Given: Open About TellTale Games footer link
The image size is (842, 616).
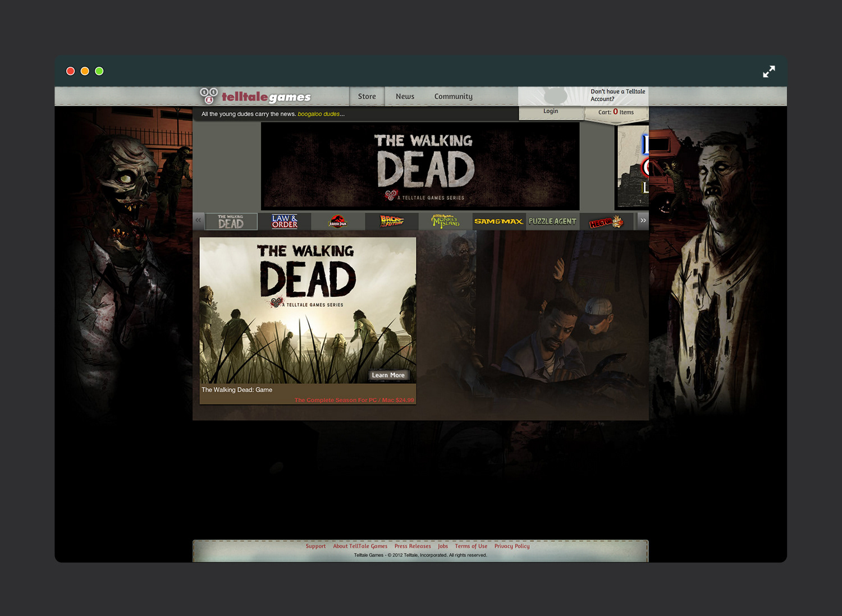Looking at the screenshot, I should [x=360, y=546].
